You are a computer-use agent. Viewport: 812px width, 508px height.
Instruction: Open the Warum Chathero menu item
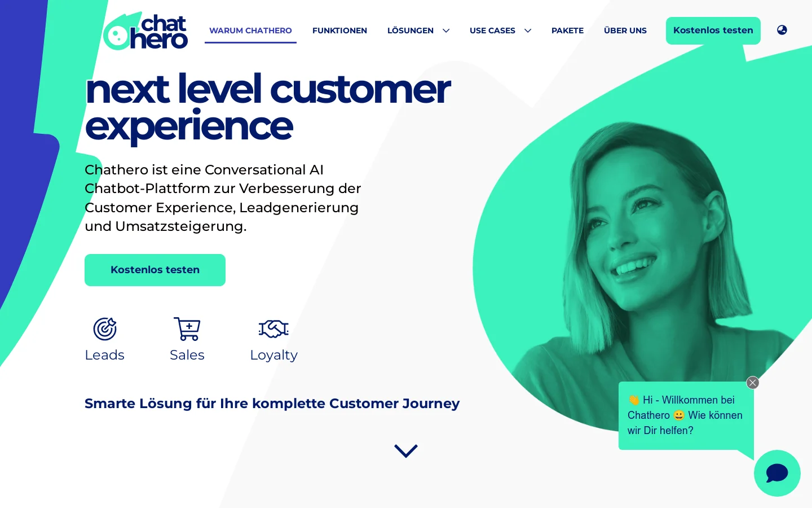click(x=250, y=30)
